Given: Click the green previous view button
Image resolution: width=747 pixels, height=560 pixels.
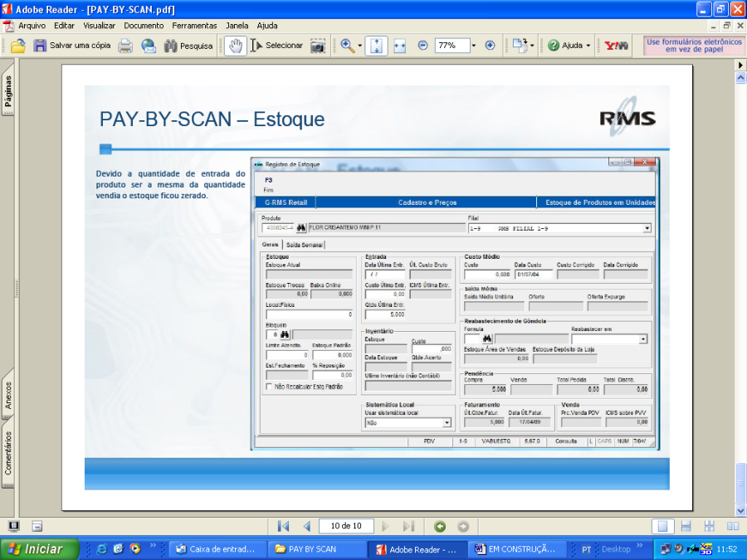Looking at the screenshot, I should [440, 526].
